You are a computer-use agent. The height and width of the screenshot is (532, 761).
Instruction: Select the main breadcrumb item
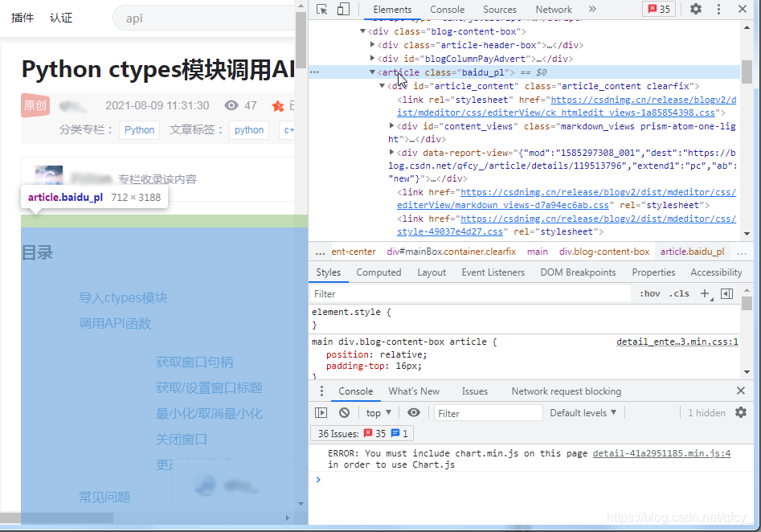[x=538, y=252]
